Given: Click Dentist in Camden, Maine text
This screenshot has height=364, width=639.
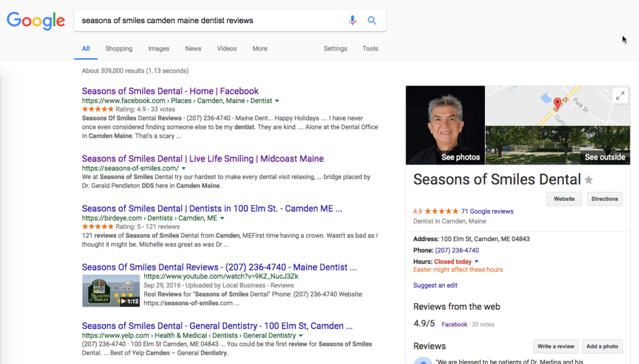Looking at the screenshot, I should tap(449, 221).
